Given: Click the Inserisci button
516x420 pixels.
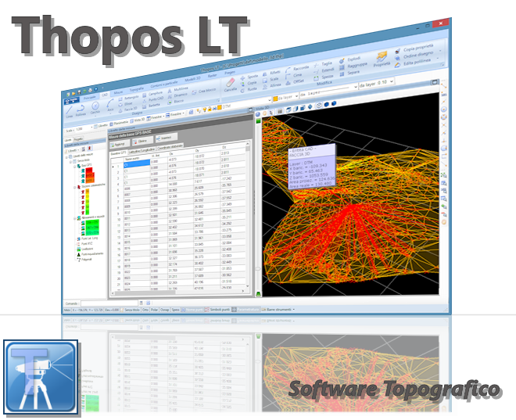Looking at the screenshot, I should click(166, 137).
